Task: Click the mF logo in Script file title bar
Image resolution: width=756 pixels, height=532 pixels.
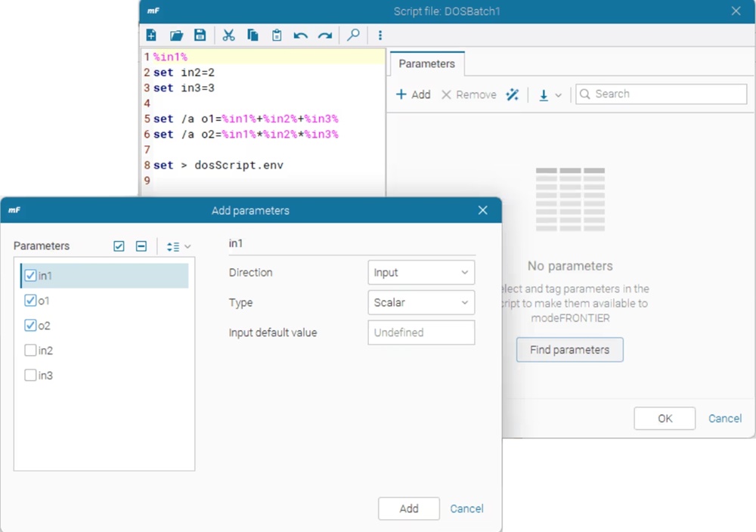Action: click(153, 11)
